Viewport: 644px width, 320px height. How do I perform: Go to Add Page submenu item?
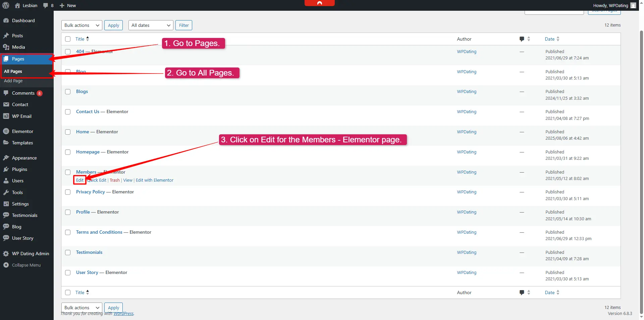coord(13,81)
